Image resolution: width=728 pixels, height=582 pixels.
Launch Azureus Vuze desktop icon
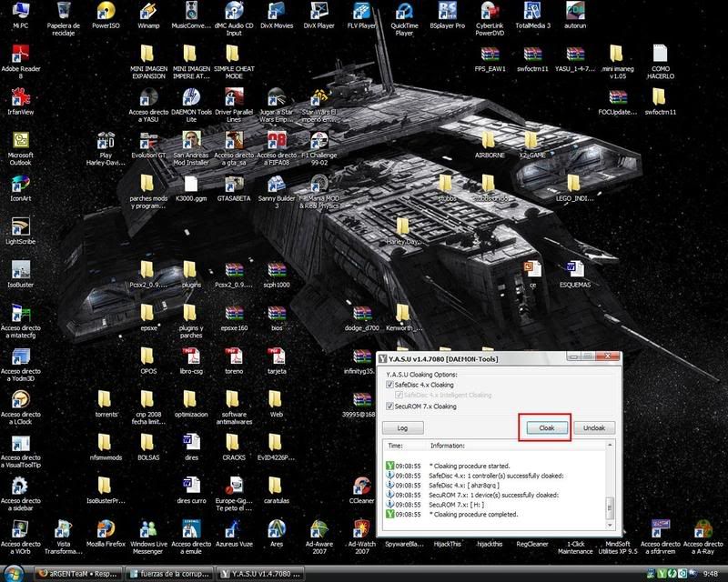[x=234, y=533]
